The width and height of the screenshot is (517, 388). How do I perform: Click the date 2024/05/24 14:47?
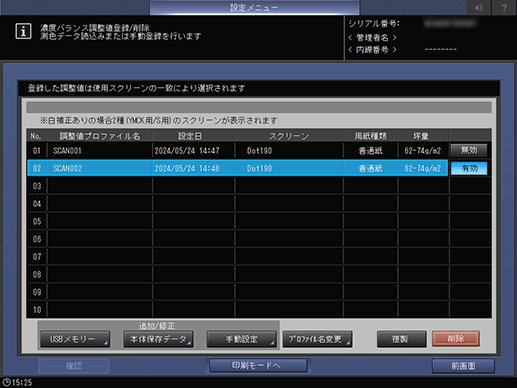pos(187,151)
